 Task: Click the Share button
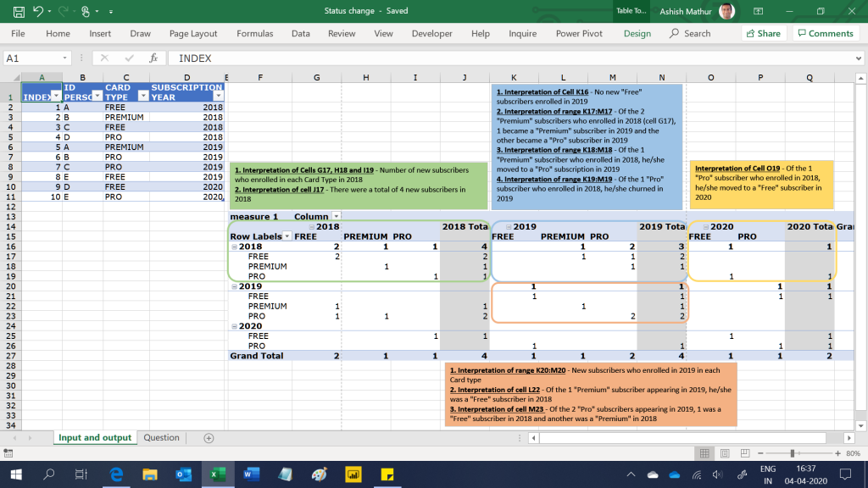pos(764,33)
